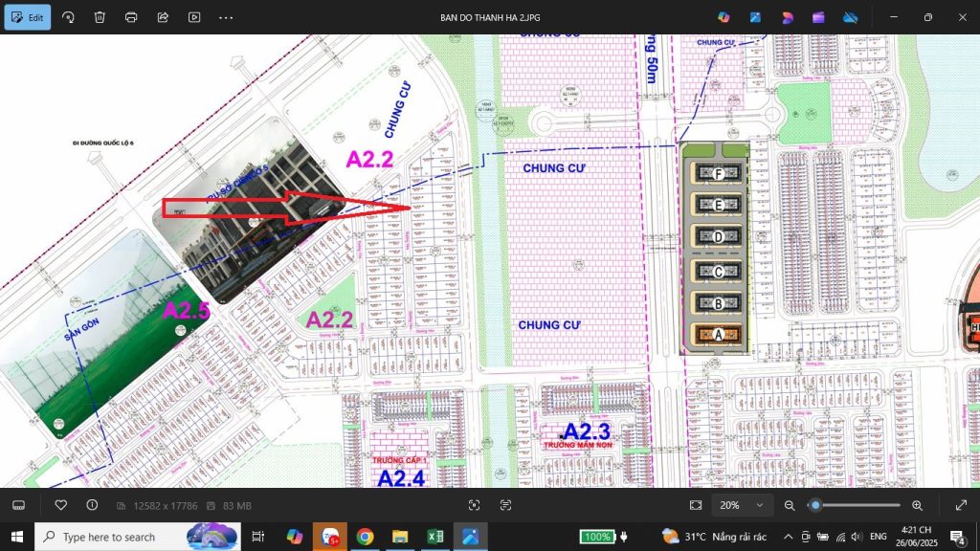The height and width of the screenshot is (551, 980).
Task: Click the Meet Now tray icon
Action: tap(806, 537)
